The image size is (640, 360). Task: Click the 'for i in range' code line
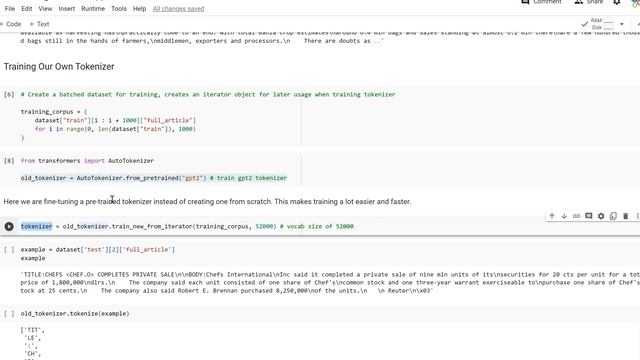115,129
